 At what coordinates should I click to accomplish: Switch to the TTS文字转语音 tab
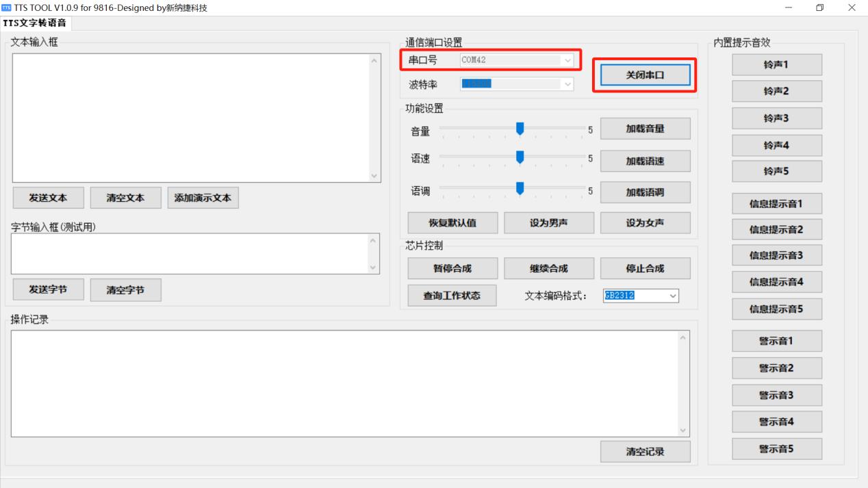(x=34, y=23)
